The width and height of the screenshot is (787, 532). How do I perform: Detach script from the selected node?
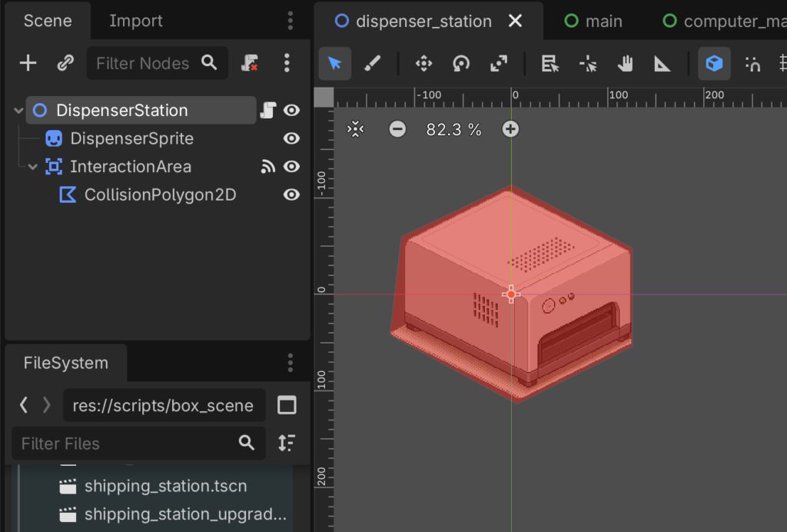[250, 63]
